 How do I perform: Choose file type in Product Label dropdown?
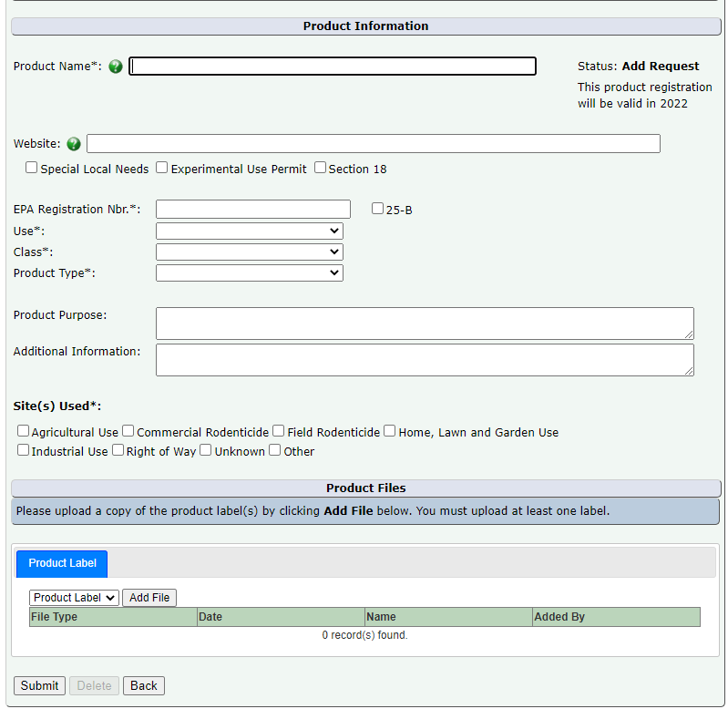pyautogui.click(x=74, y=598)
